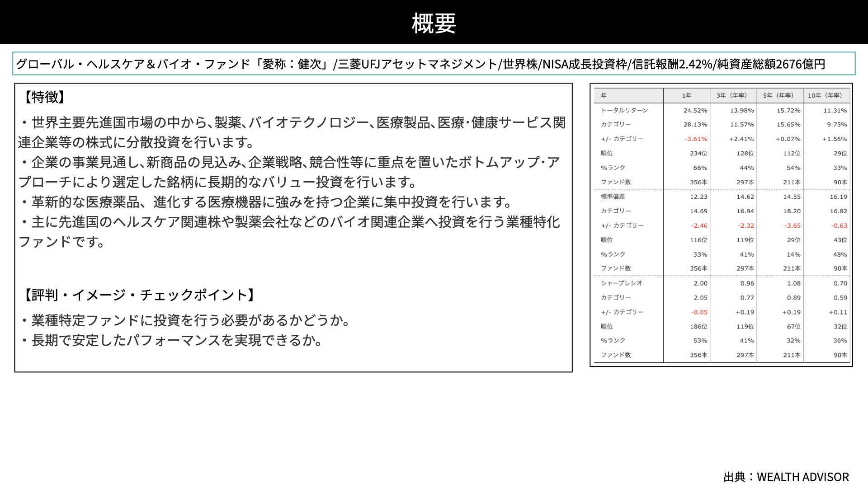Click category return 28.13%
This screenshot has height=488, width=868.
695,124
